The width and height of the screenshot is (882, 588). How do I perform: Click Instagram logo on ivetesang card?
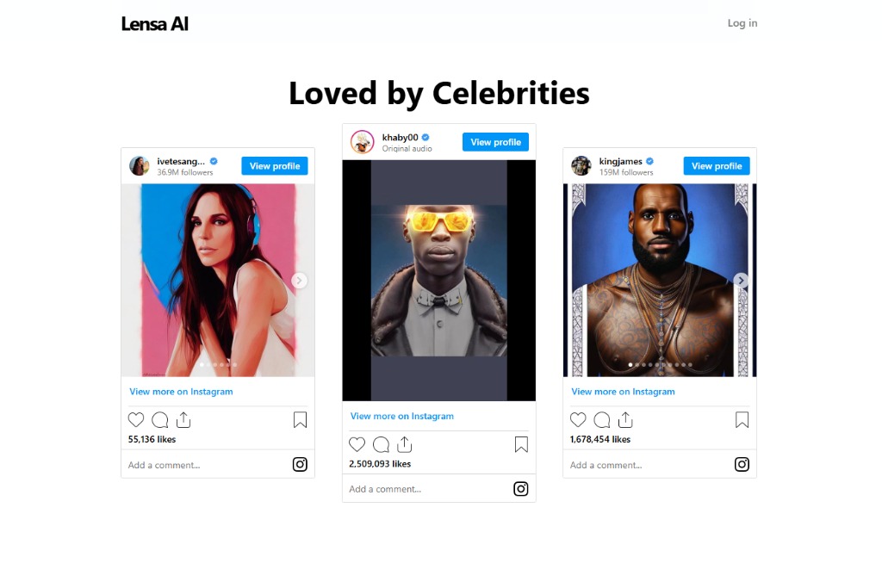tap(300, 464)
